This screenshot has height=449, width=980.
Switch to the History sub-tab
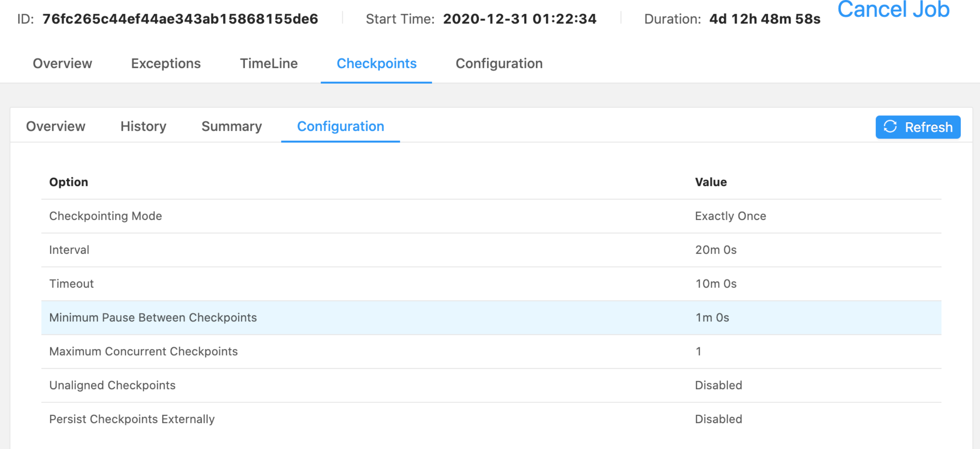coord(143,126)
